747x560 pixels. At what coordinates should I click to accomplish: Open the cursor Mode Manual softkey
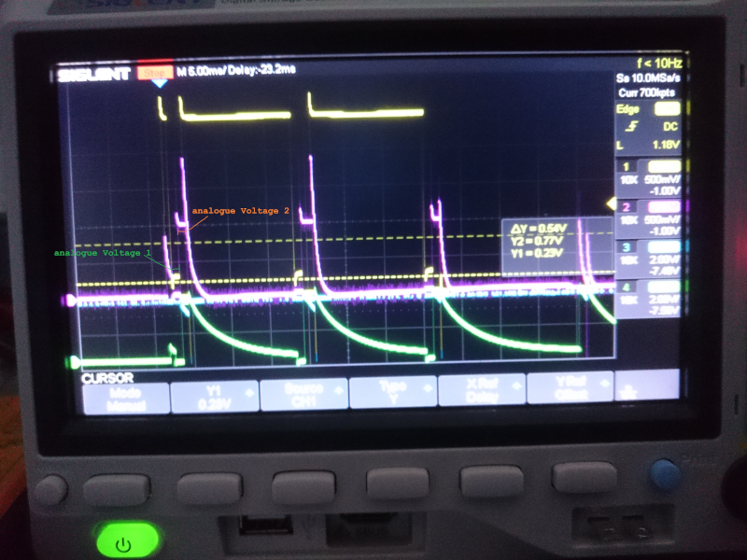[124, 396]
